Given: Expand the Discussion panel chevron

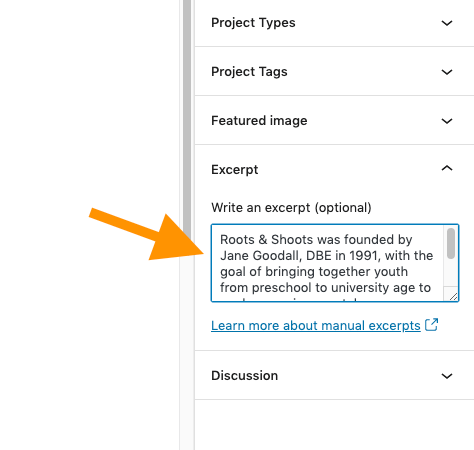Looking at the screenshot, I should (447, 376).
